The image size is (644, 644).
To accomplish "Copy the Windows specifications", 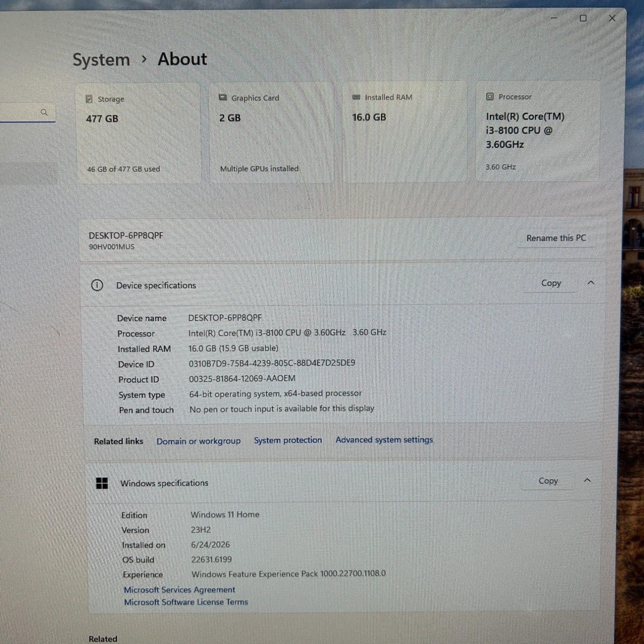I will point(548,480).
